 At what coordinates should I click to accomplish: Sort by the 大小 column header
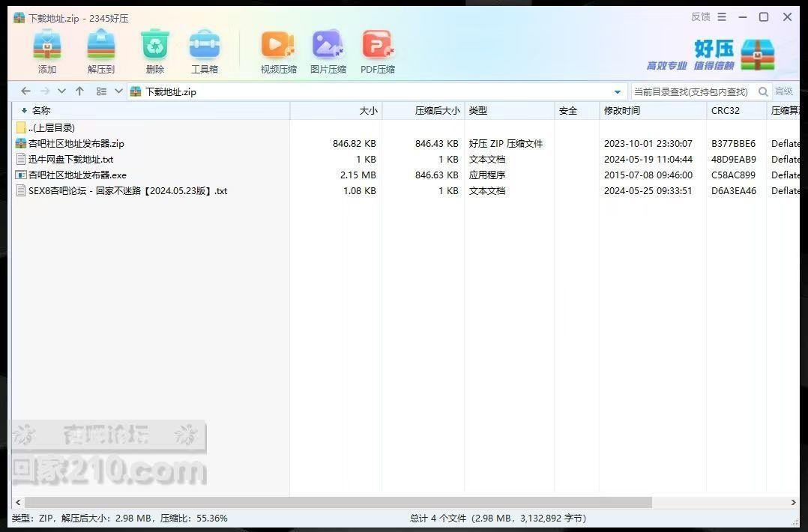click(x=336, y=111)
